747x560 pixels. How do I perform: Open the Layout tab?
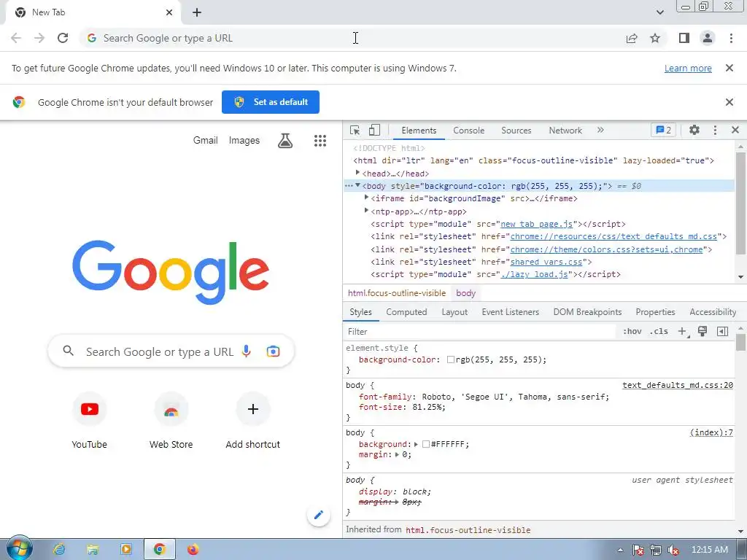pos(454,312)
